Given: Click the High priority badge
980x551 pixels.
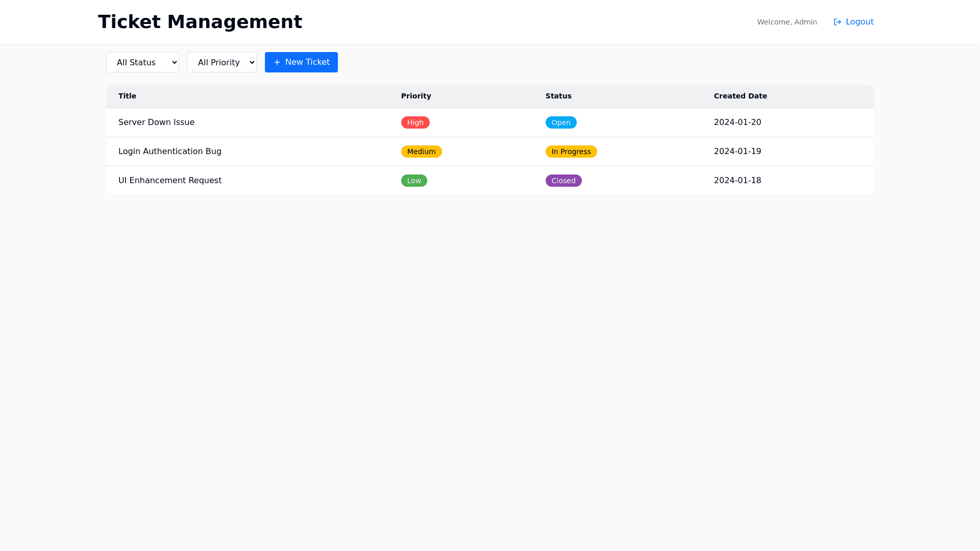Looking at the screenshot, I should [x=415, y=122].
